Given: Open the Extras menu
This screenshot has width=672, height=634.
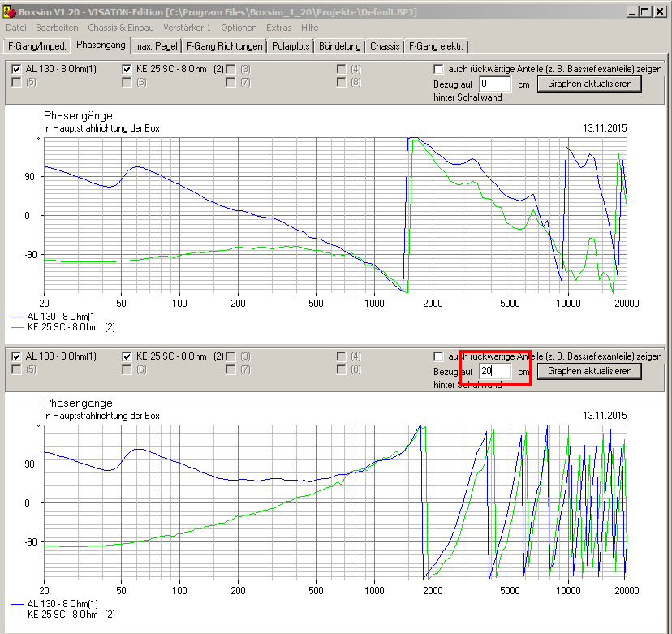Looking at the screenshot, I should pos(279,28).
